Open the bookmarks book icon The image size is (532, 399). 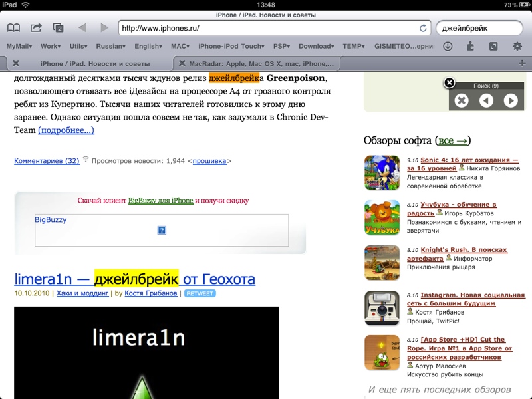13,27
